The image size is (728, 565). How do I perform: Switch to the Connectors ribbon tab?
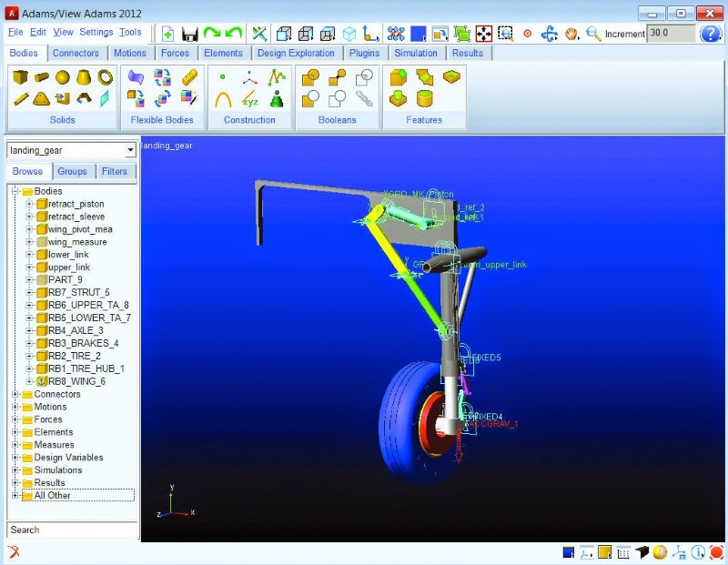tap(76, 53)
